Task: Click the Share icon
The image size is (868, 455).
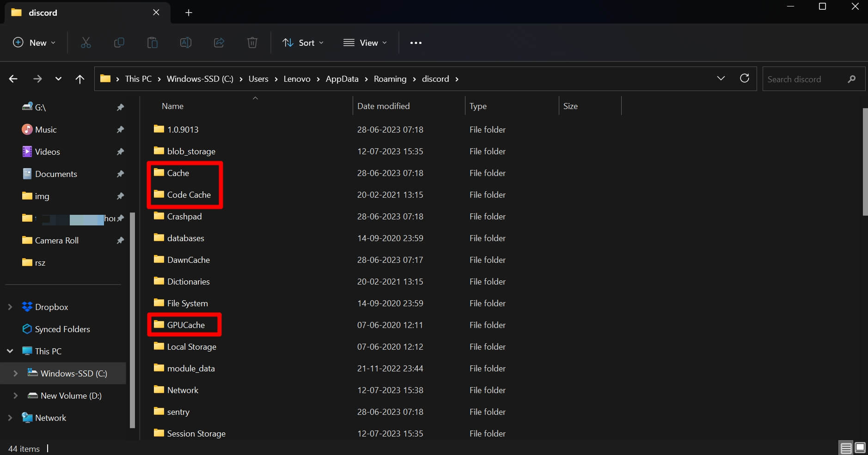Action: pyautogui.click(x=219, y=42)
